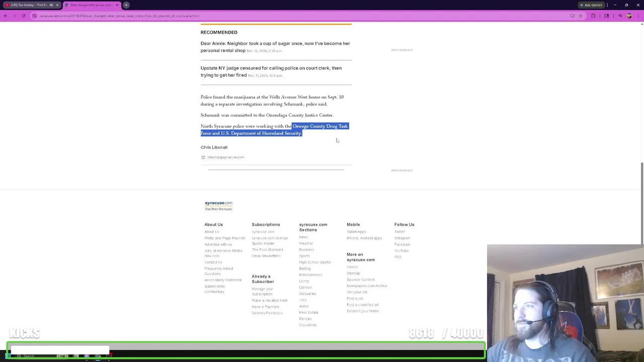This screenshot has width=644, height=362.
Task: Click Tablet Apps under Mobile
Action: [x=356, y=232]
